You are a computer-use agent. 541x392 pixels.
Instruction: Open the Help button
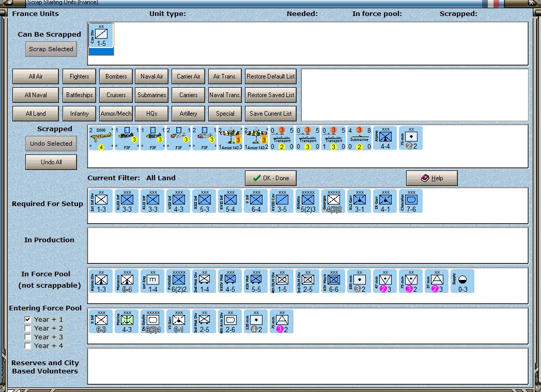click(431, 178)
